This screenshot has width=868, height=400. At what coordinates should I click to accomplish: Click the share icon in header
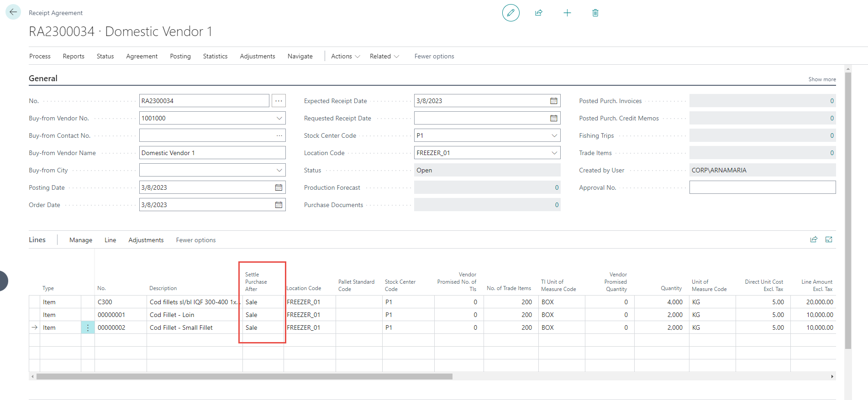(x=539, y=13)
